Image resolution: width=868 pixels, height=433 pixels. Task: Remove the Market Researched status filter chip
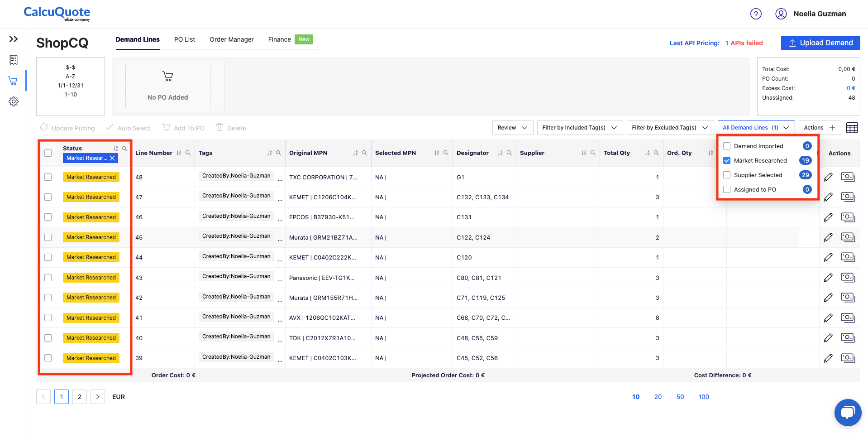click(112, 158)
